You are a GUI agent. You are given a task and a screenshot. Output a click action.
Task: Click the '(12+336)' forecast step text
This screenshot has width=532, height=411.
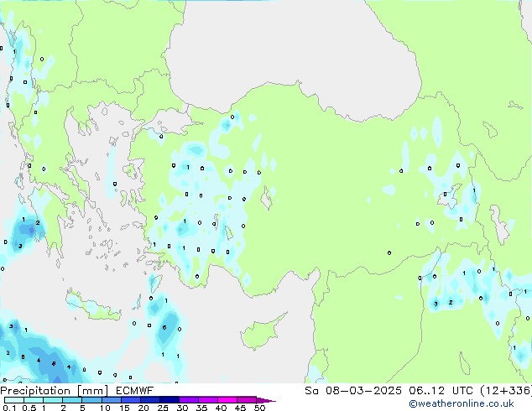point(506,390)
